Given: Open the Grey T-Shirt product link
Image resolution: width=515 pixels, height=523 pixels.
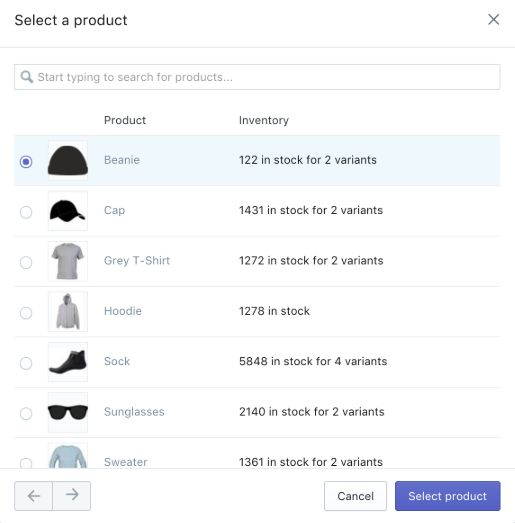Looking at the screenshot, I should (137, 260).
